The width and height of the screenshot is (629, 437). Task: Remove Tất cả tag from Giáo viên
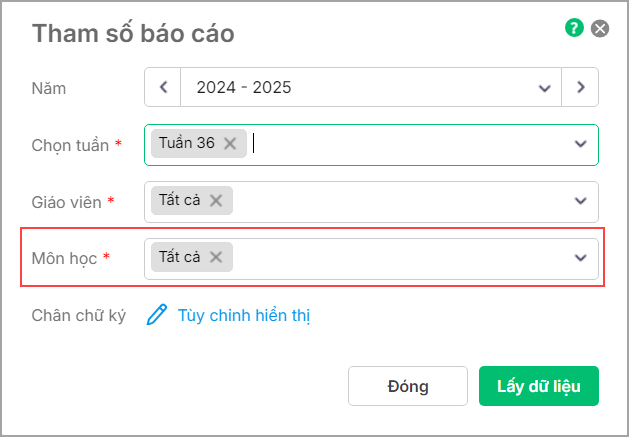tap(216, 200)
